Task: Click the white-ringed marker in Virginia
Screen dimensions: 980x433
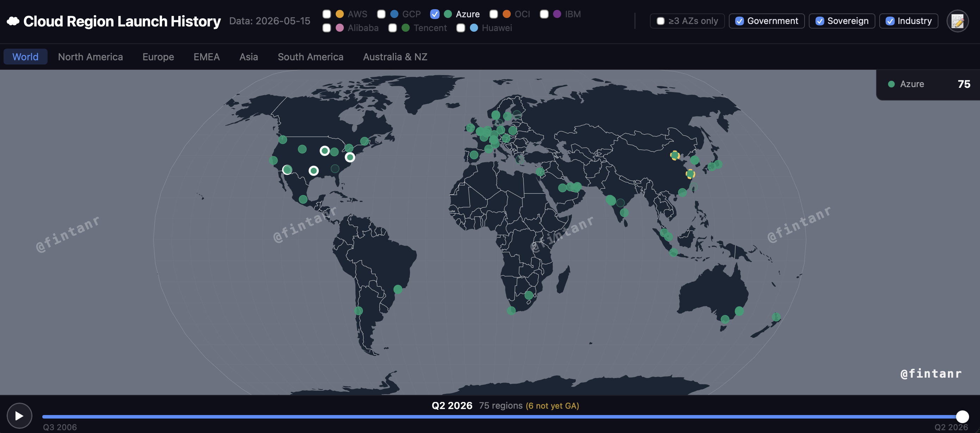Action: [350, 157]
